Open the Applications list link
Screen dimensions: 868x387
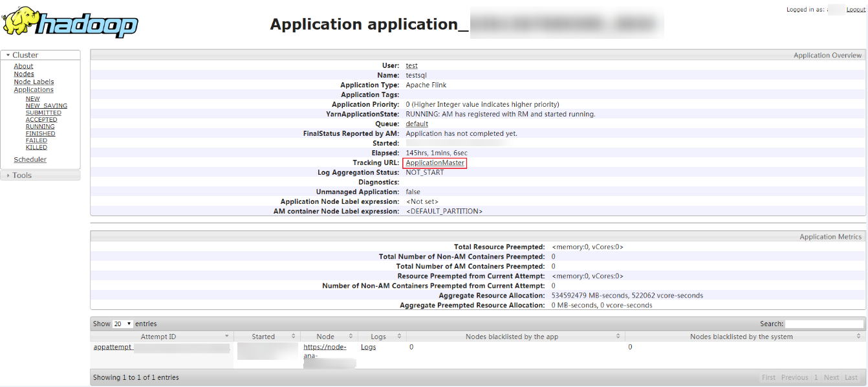tap(34, 90)
